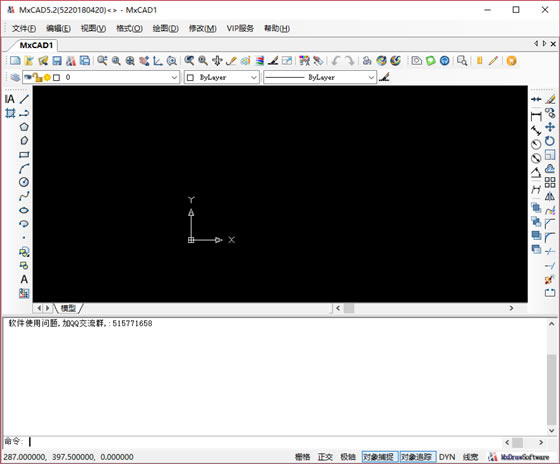Image resolution: width=560 pixels, height=464 pixels.
Task: Choose the Circle drawing tool
Action: click(24, 182)
